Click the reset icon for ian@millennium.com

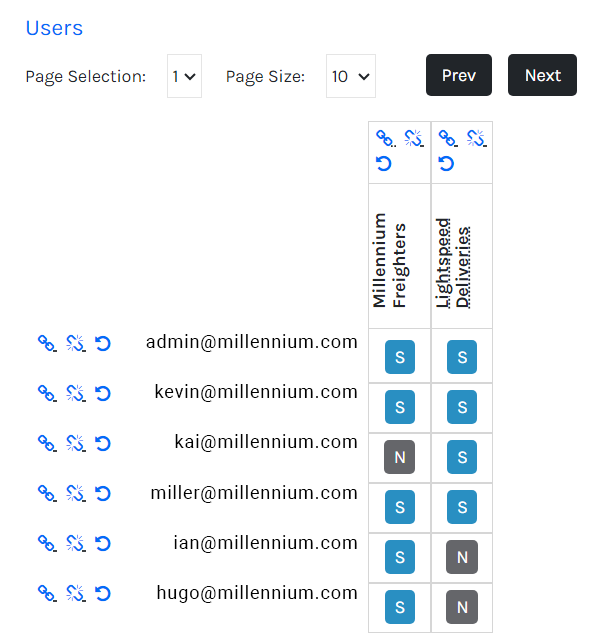tap(103, 544)
